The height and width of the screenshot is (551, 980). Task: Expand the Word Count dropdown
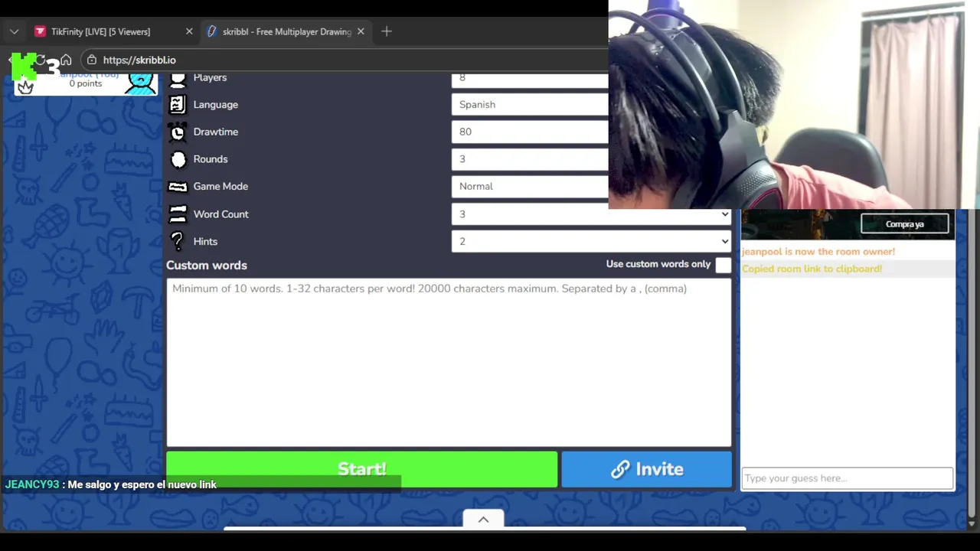click(591, 214)
